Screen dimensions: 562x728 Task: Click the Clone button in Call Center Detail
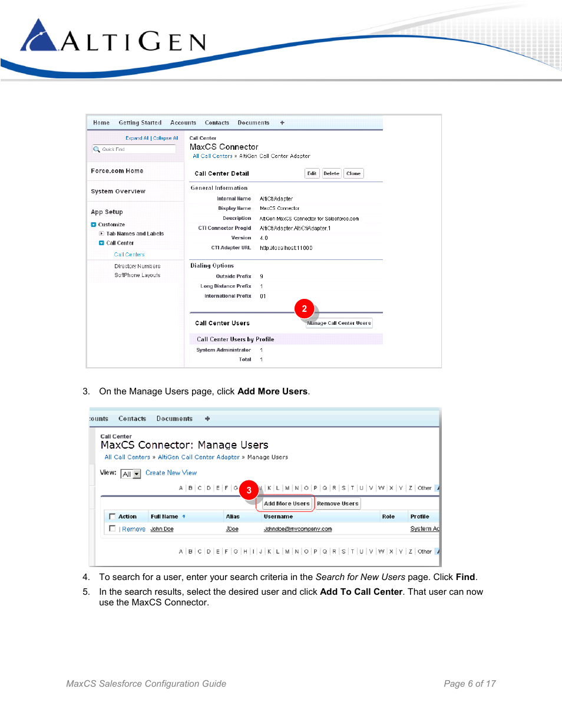[353, 173]
